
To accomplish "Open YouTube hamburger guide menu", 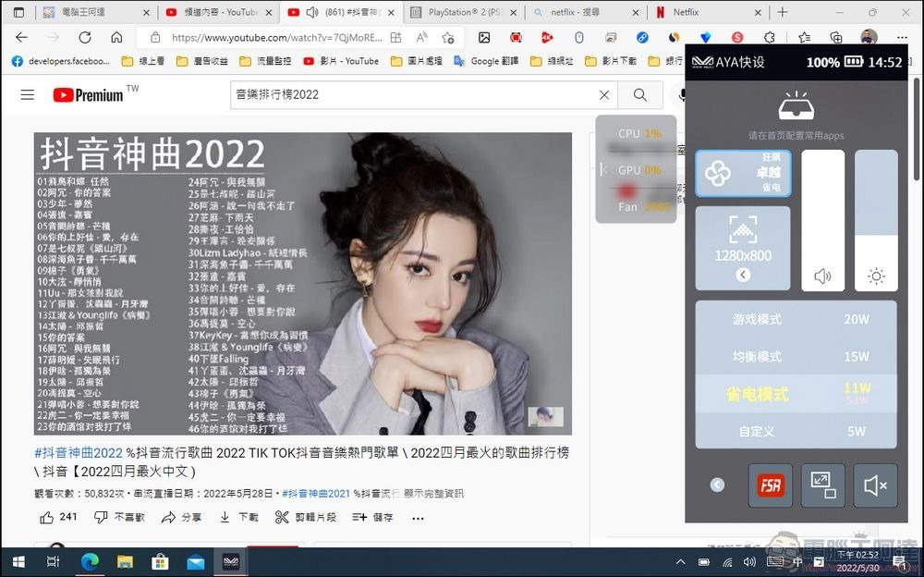I will (28, 94).
